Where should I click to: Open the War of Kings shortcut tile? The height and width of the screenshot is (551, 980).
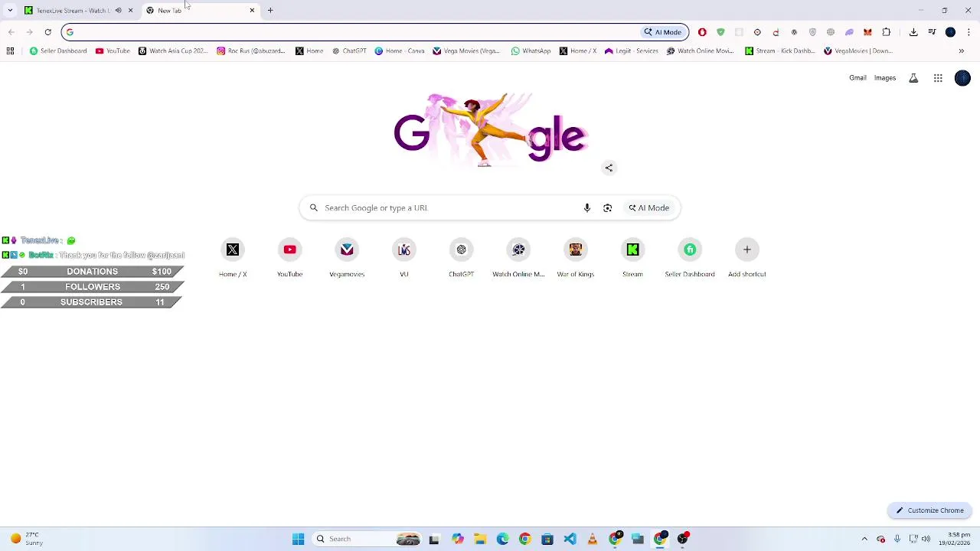click(x=576, y=258)
